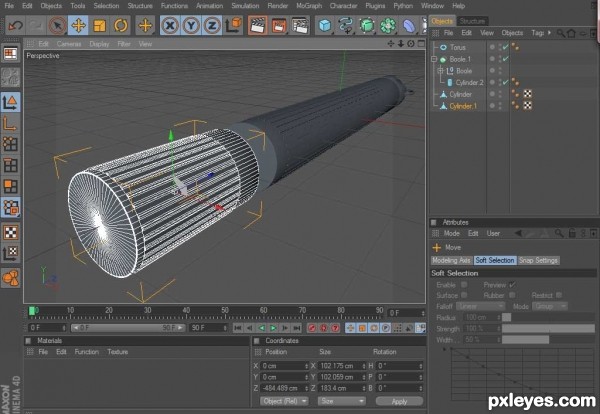Open the deformer objects icon

click(x=409, y=26)
